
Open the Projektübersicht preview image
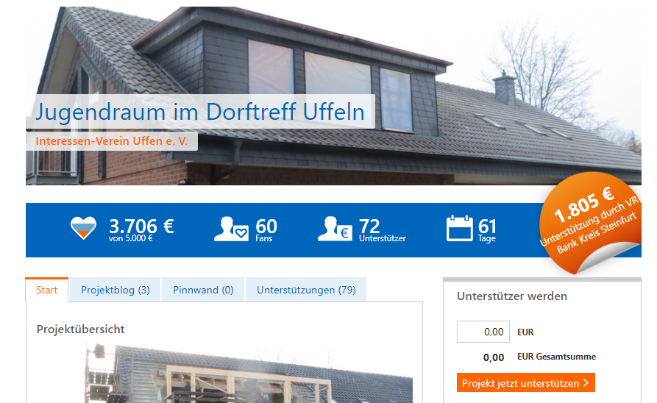250,373
